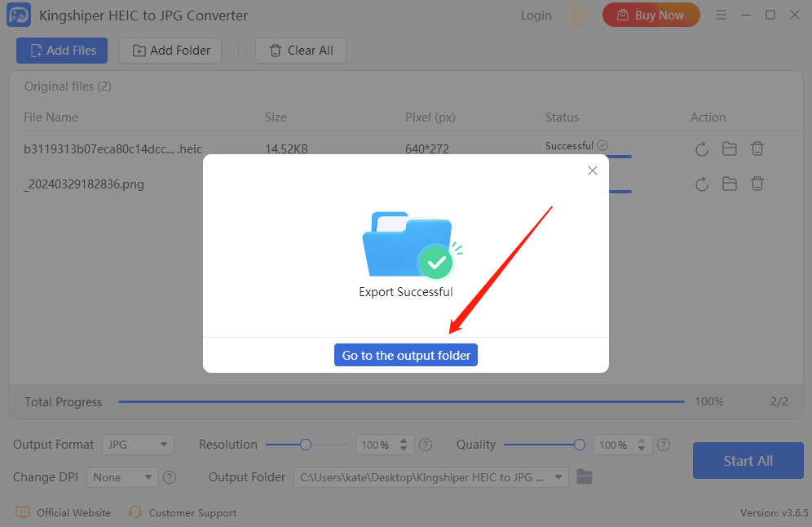
Task: Open output folder for _20240329182836.png row
Action: click(730, 184)
